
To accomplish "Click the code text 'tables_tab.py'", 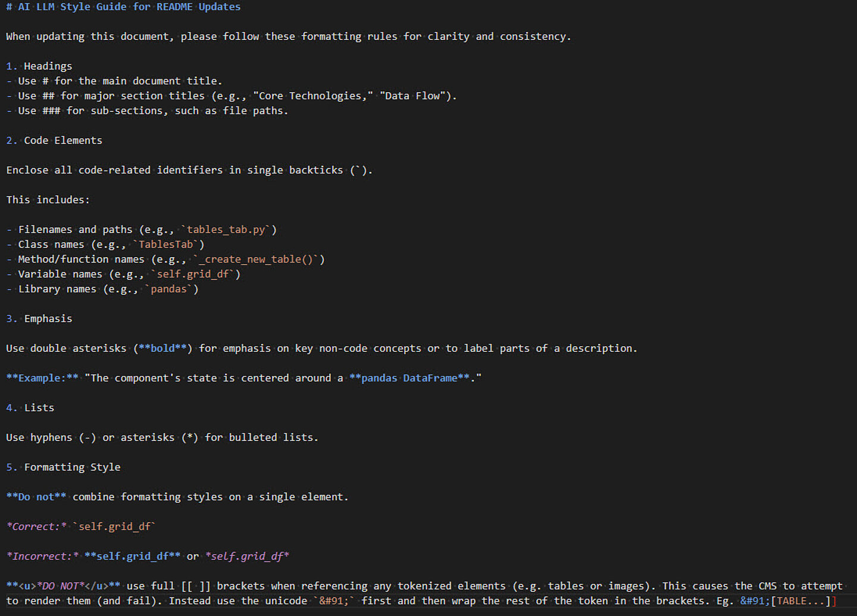I will tap(226, 230).
